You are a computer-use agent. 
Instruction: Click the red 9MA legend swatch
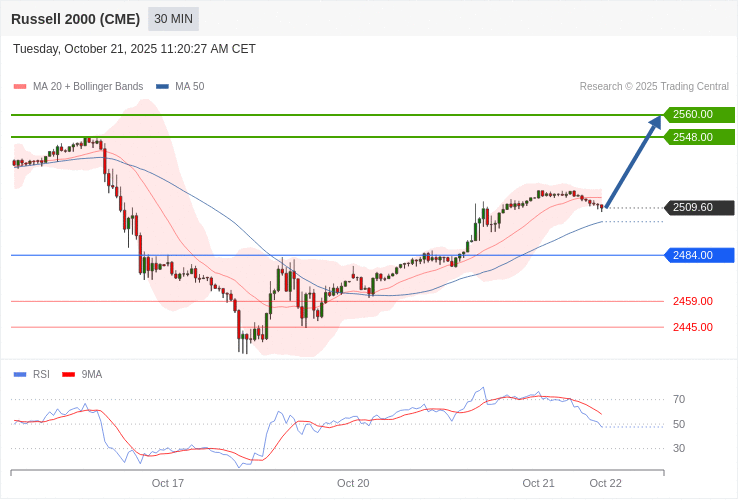click(69, 375)
